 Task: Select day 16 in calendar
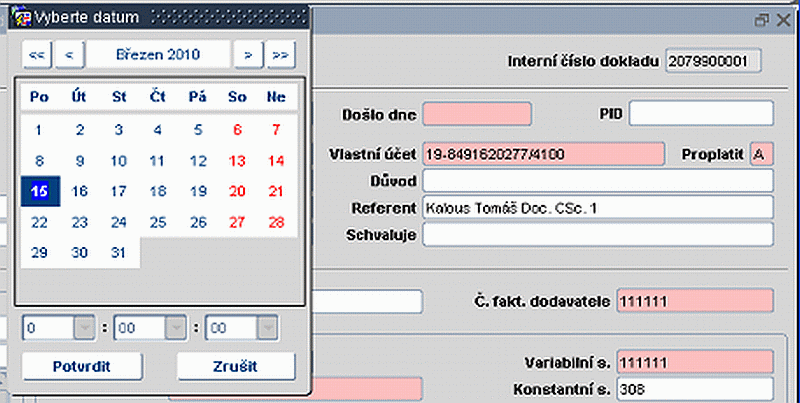click(x=80, y=191)
